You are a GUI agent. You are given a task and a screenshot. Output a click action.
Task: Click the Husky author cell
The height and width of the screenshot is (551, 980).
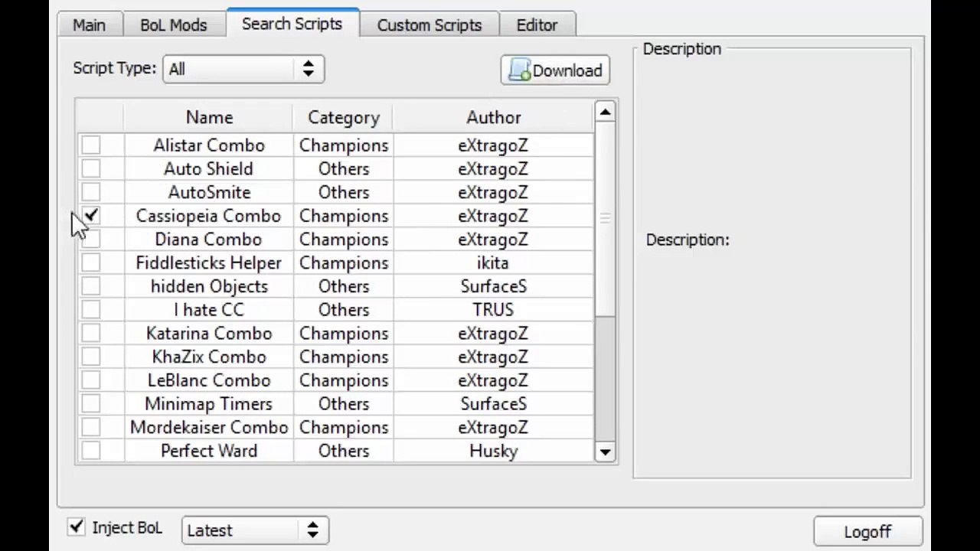point(493,451)
